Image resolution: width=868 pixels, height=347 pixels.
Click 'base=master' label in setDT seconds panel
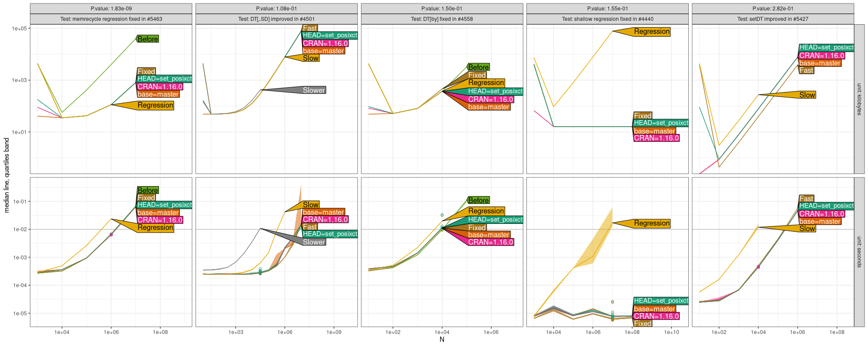click(820, 222)
